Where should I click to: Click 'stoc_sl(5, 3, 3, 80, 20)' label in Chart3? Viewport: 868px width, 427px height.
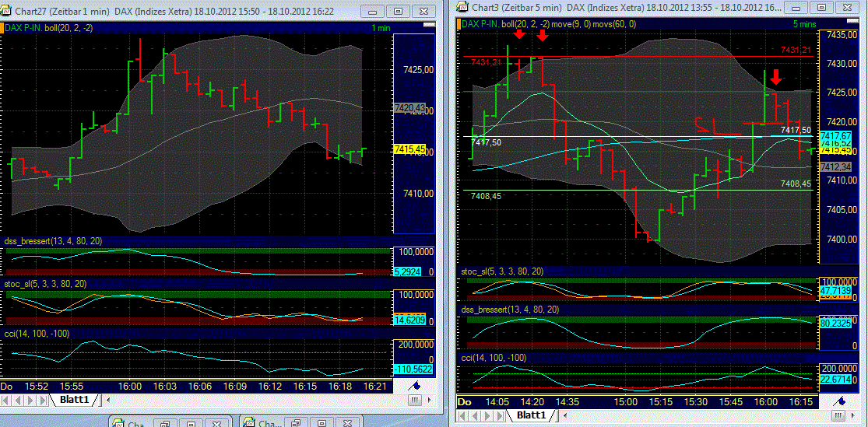pyautogui.click(x=502, y=271)
